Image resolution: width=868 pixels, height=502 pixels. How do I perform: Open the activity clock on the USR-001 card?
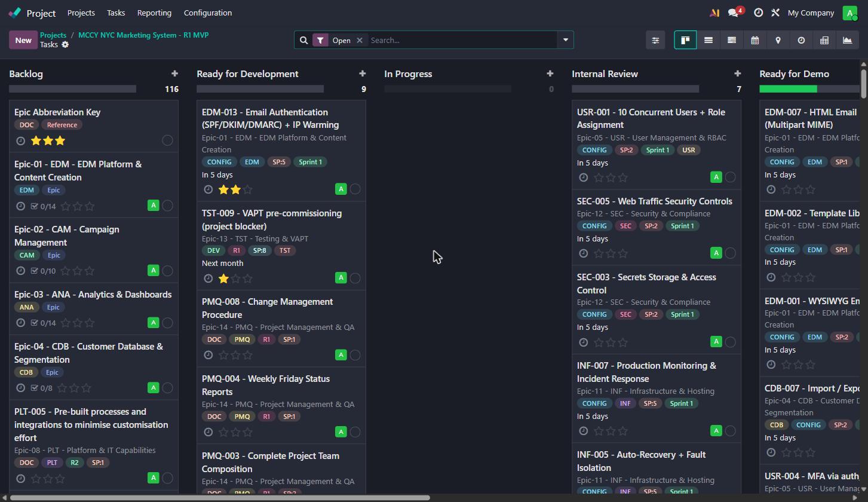(583, 177)
